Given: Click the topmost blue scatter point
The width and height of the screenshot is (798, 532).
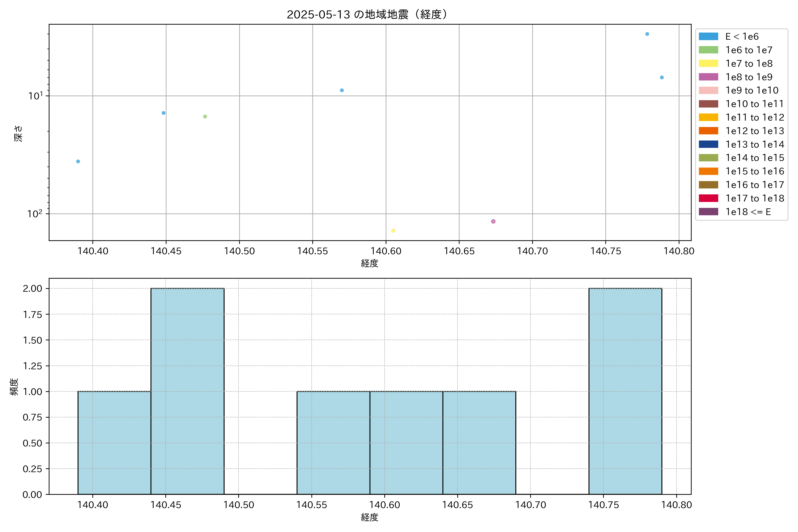Looking at the screenshot, I should [647, 34].
